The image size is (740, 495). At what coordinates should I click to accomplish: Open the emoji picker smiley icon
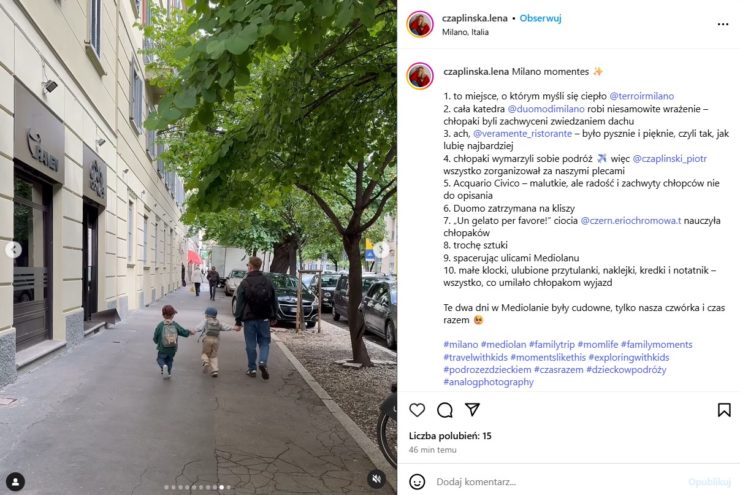click(x=417, y=482)
